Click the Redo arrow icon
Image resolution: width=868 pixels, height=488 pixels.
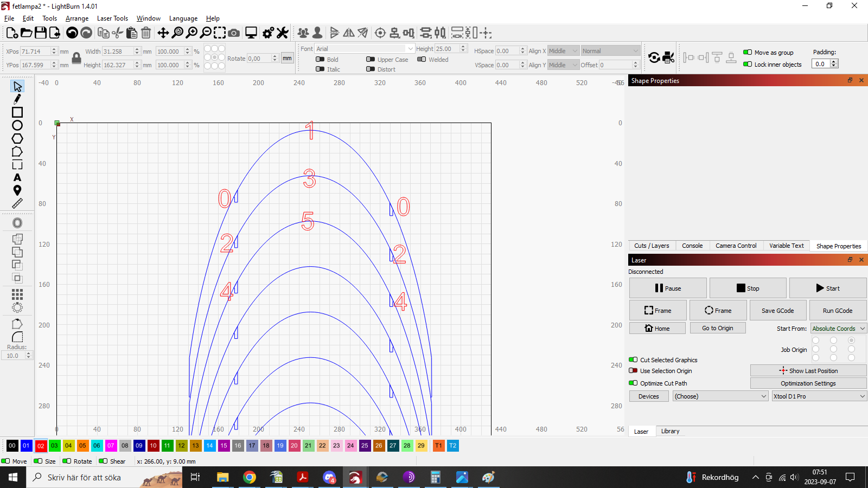click(86, 33)
